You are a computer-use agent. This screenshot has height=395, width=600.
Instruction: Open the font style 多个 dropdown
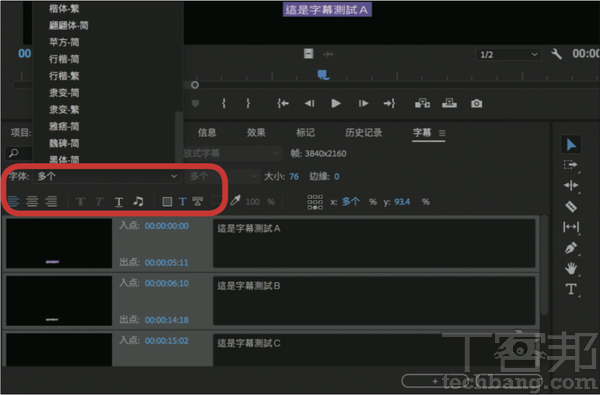222,176
